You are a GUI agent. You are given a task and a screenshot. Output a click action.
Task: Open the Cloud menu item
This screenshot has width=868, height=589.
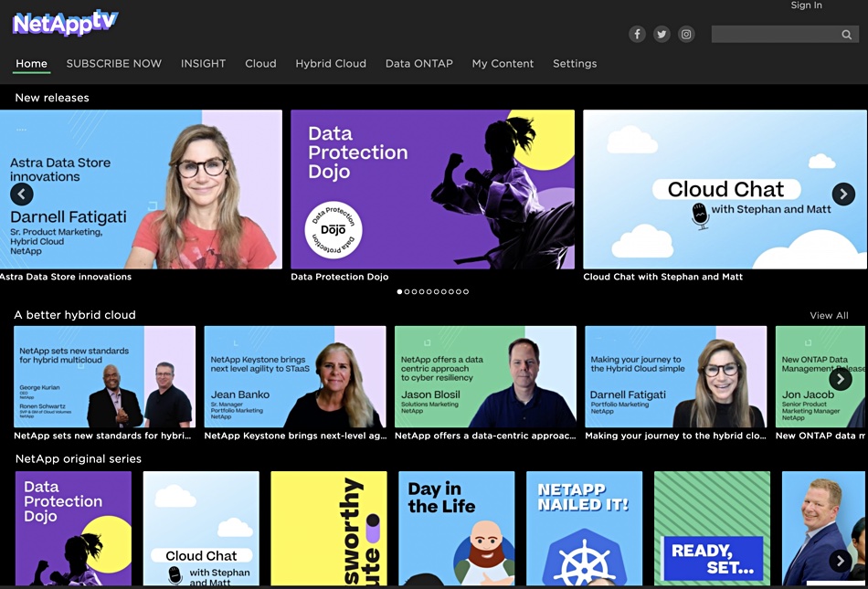pos(260,64)
